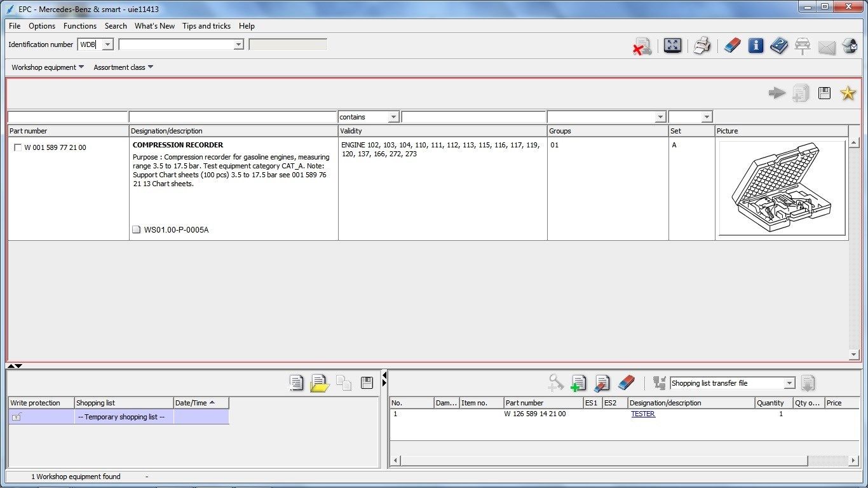Screen dimensions: 868x488
Task: Click the add part icon with green plus
Action: (578, 383)
